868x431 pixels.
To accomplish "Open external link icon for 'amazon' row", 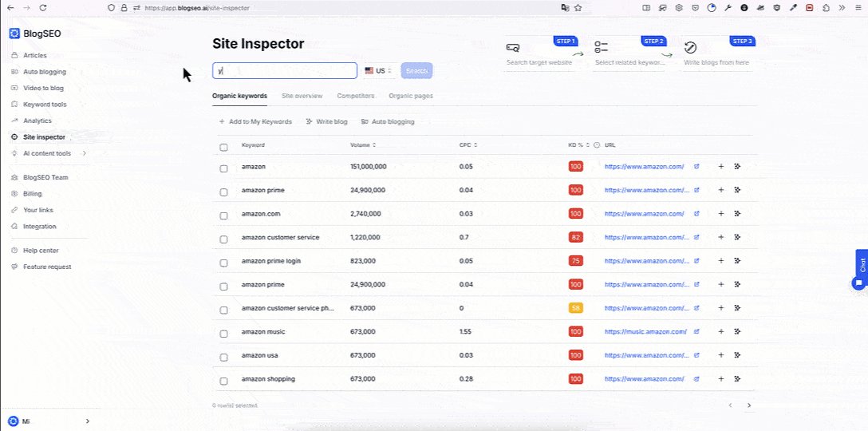I will tap(696, 166).
